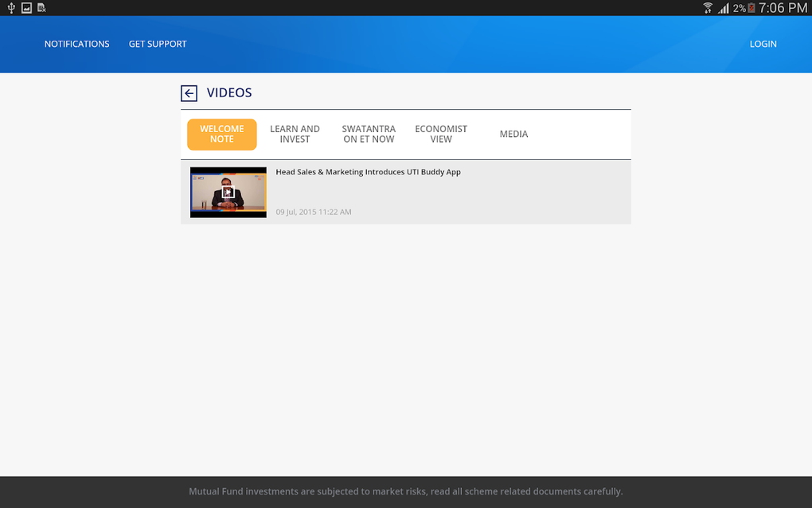Viewport: 812px width, 508px height.
Task: Open 'Head Sales & Marketing Introduces UTI Buddy App'
Action: (369, 172)
